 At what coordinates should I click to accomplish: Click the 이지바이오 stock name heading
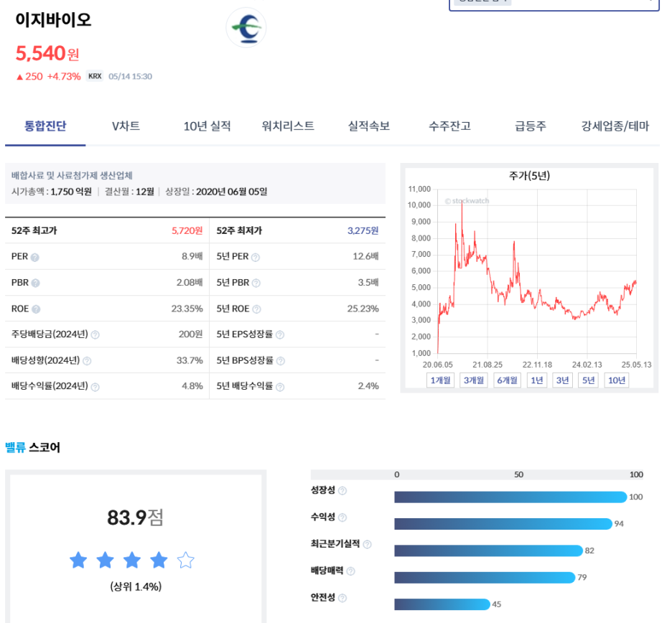[x=54, y=19]
